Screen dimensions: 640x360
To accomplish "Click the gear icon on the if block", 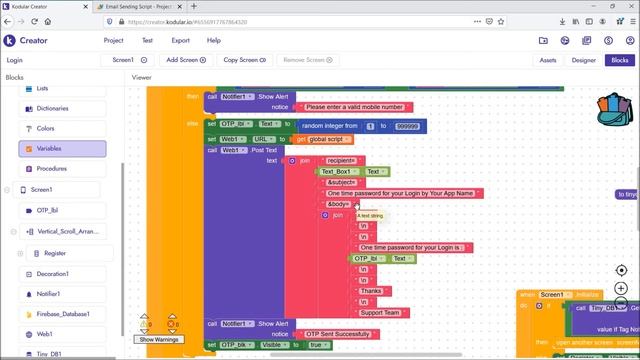I will click(539, 306).
